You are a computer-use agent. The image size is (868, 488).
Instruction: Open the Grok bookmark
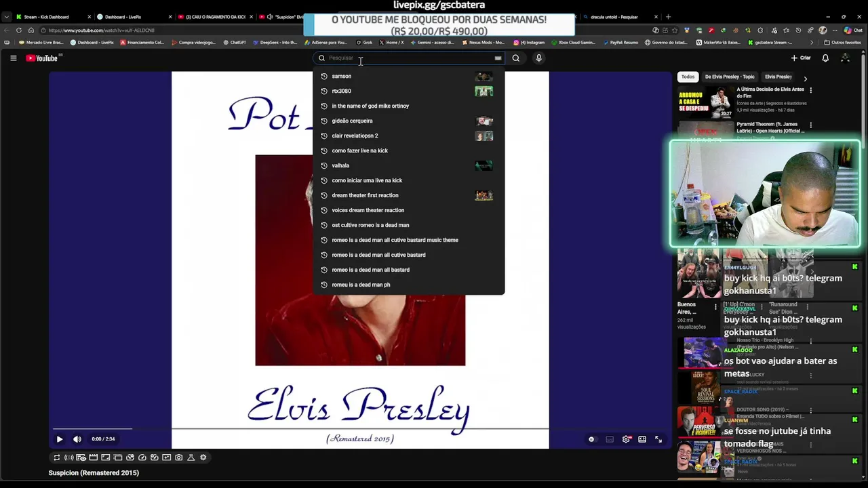tap(364, 43)
